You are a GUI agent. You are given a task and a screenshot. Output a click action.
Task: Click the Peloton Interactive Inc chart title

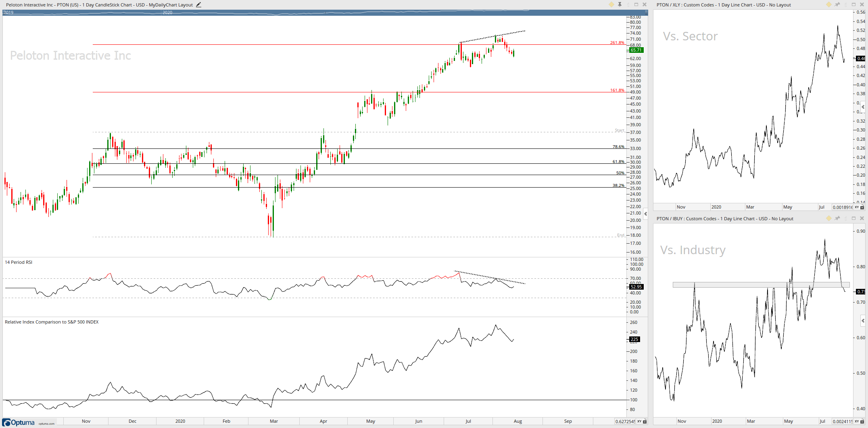[99, 5]
